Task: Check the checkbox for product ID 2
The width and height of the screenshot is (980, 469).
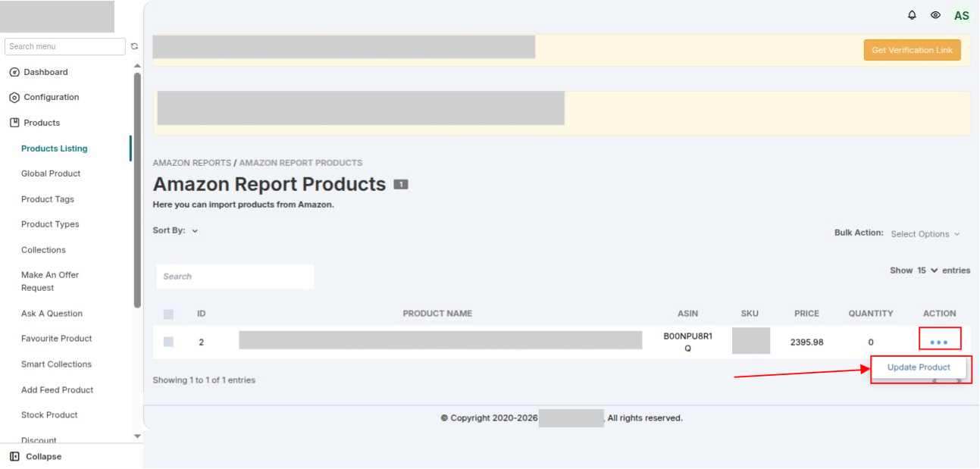Action: click(x=168, y=342)
